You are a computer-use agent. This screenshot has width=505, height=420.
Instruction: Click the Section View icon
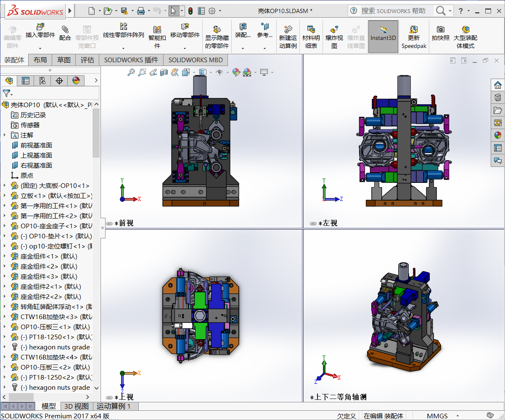164,72
